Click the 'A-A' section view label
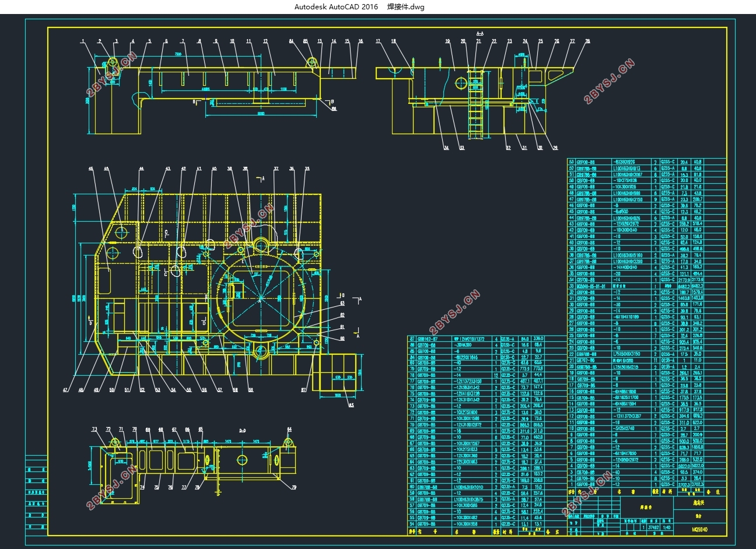756x549 pixels. [480, 34]
